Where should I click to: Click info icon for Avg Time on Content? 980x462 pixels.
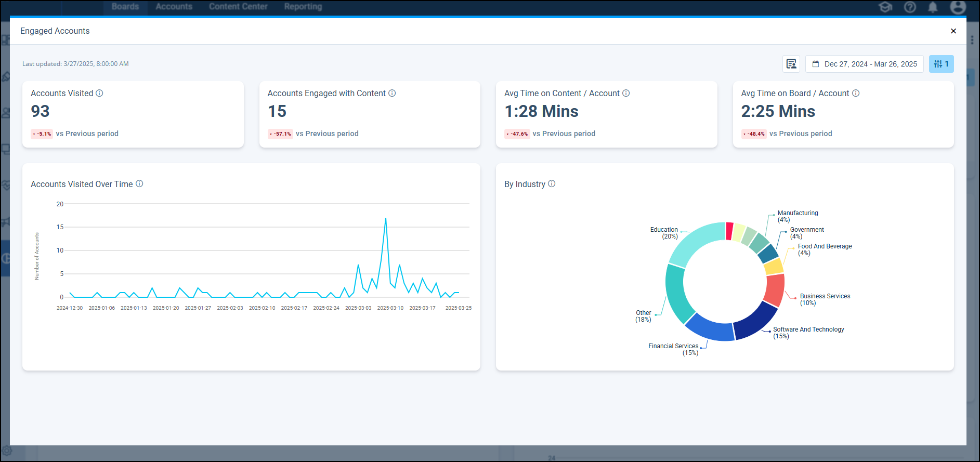626,93
